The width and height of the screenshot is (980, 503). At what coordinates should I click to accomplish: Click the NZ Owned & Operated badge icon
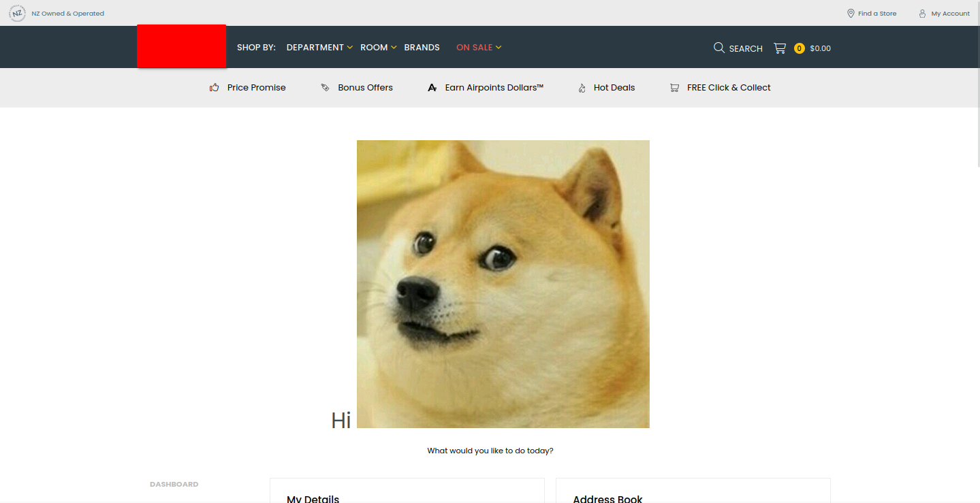(17, 13)
